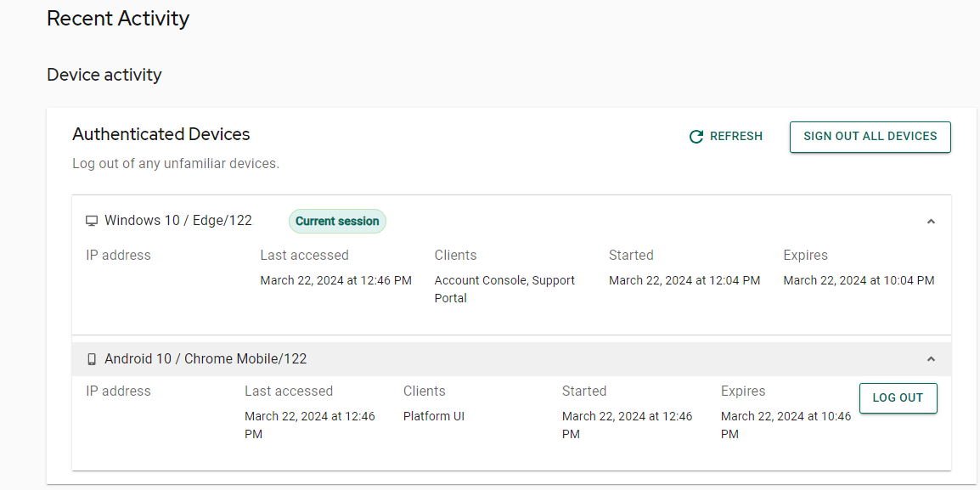Click the Android 10 / Chrome Mobile/122 header row
The width and height of the screenshot is (980, 490).
click(511, 359)
